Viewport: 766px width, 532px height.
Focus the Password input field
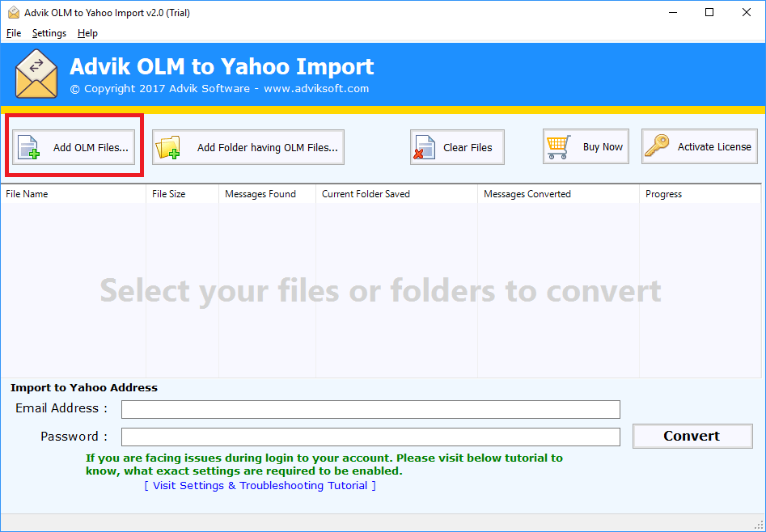[x=370, y=437]
